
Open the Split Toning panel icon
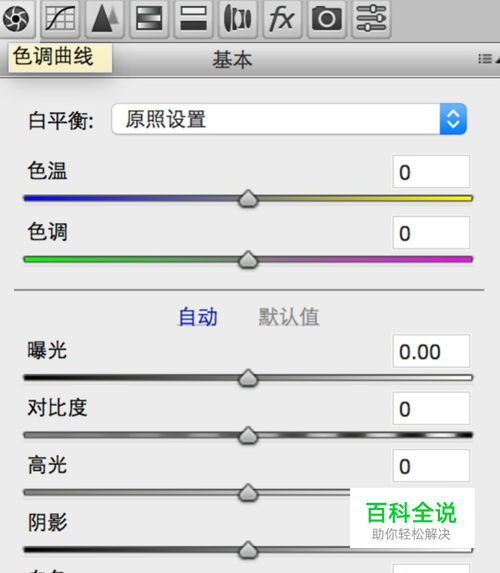pos(194,18)
